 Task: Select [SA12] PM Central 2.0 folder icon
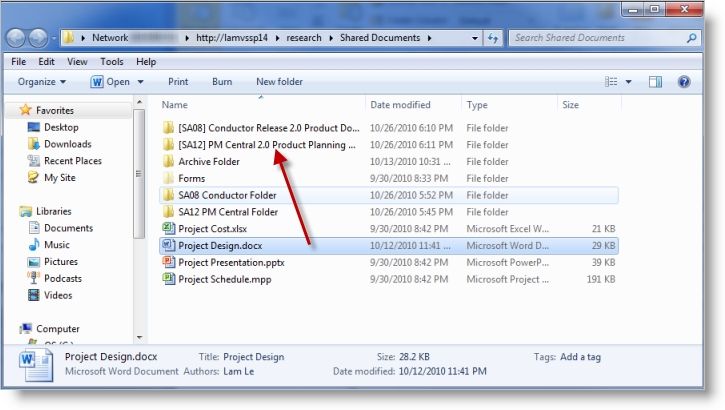click(x=168, y=145)
